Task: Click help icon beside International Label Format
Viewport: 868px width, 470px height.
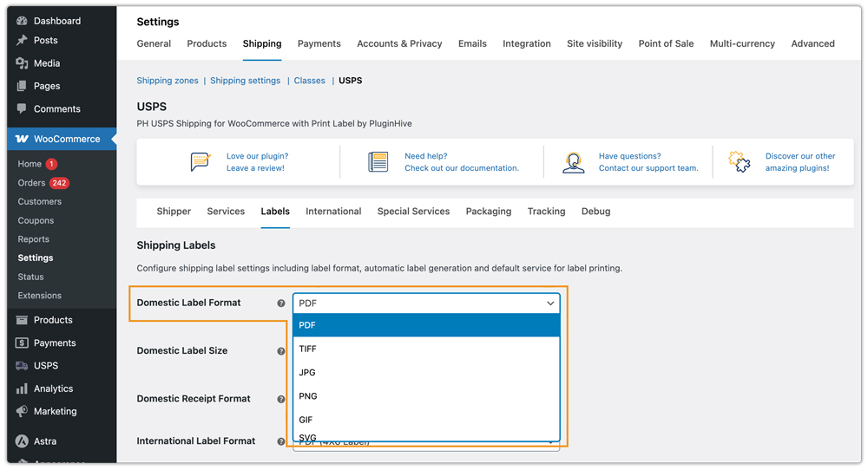Action: (x=281, y=441)
